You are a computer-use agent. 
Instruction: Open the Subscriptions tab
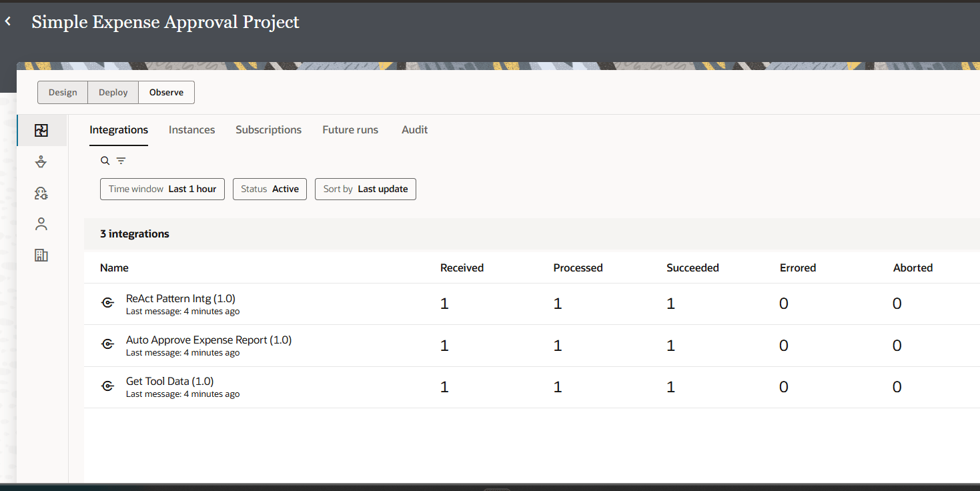268,129
